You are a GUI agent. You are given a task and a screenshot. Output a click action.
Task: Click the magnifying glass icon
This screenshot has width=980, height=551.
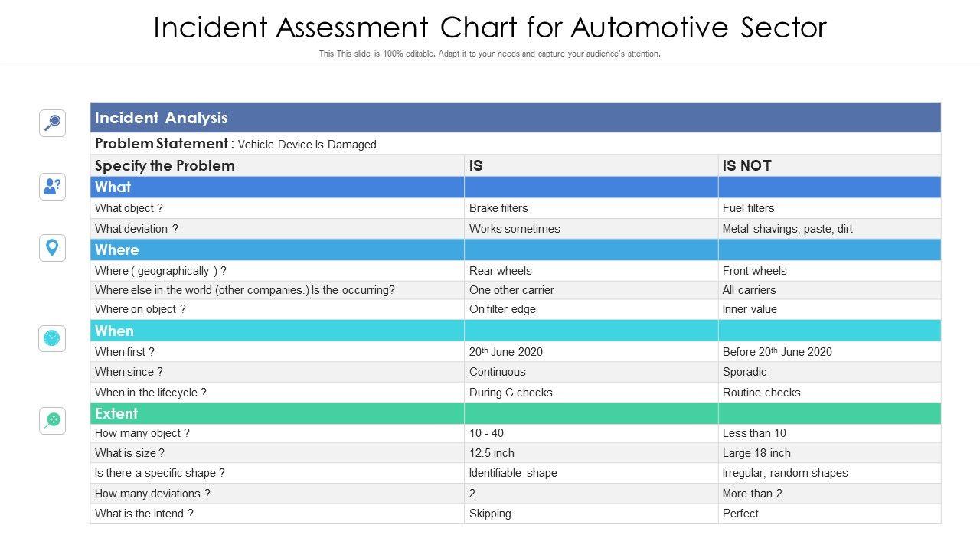click(x=53, y=122)
